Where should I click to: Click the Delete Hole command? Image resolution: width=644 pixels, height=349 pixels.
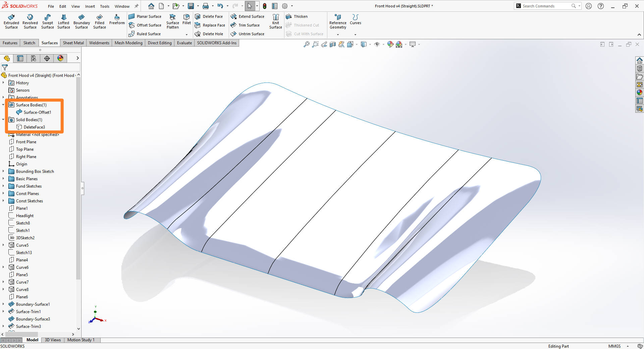[x=209, y=34]
